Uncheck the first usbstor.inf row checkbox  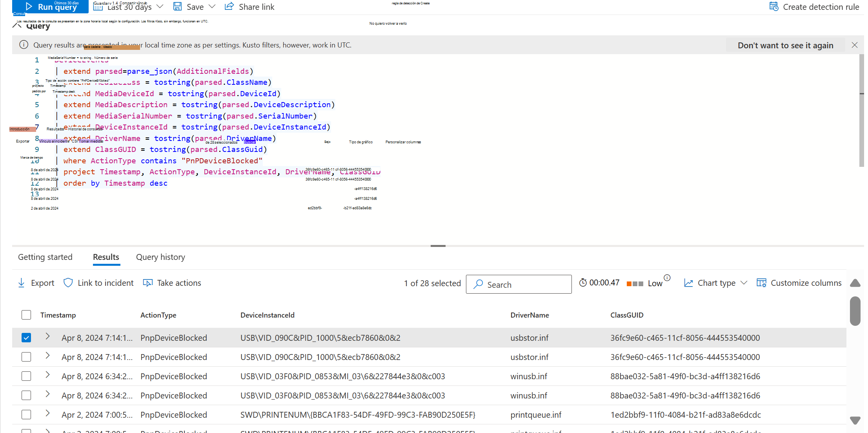pyautogui.click(x=26, y=338)
